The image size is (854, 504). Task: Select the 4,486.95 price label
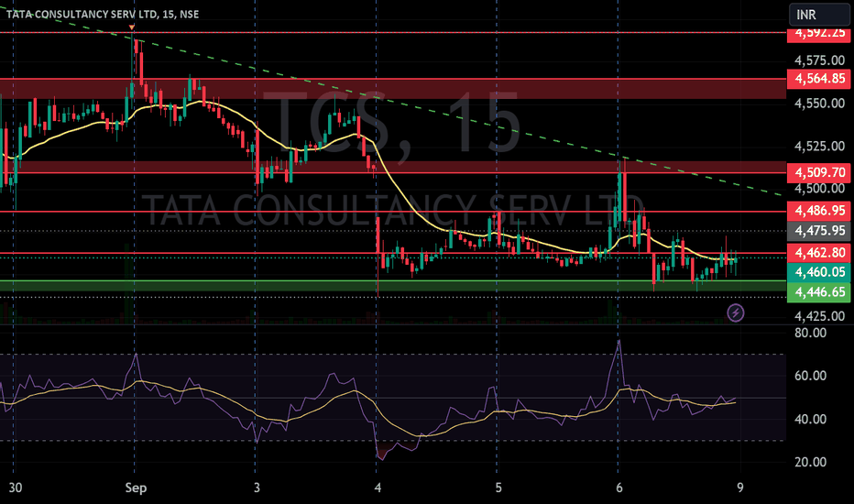[818, 211]
